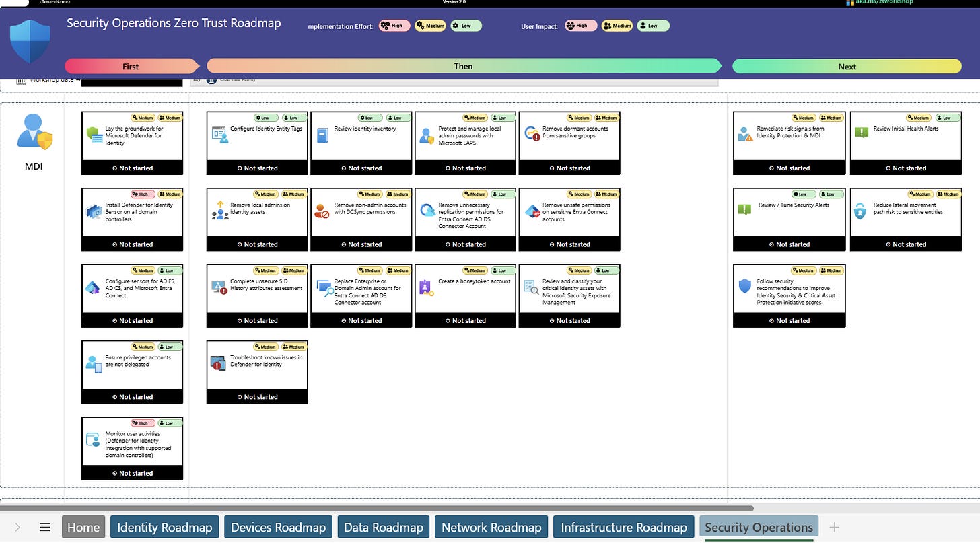Viewport: 980px width, 543px height.
Task: Click the horizontal scrollbar above sheet tabs
Action: pos(377,509)
